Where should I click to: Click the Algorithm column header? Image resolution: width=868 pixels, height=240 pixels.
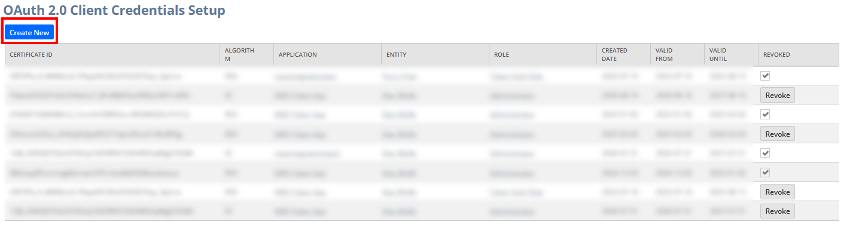pos(246,54)
